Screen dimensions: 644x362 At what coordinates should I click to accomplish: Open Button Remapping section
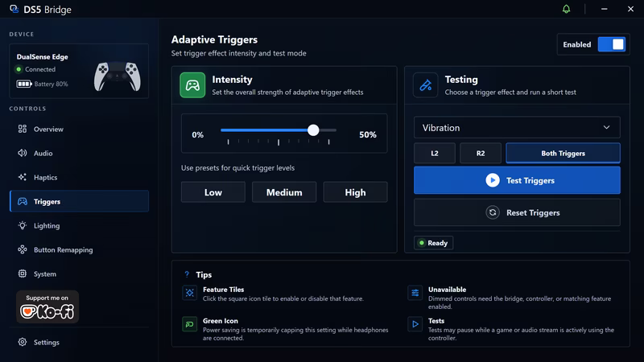pyautogui.click(x=79, y=249)
